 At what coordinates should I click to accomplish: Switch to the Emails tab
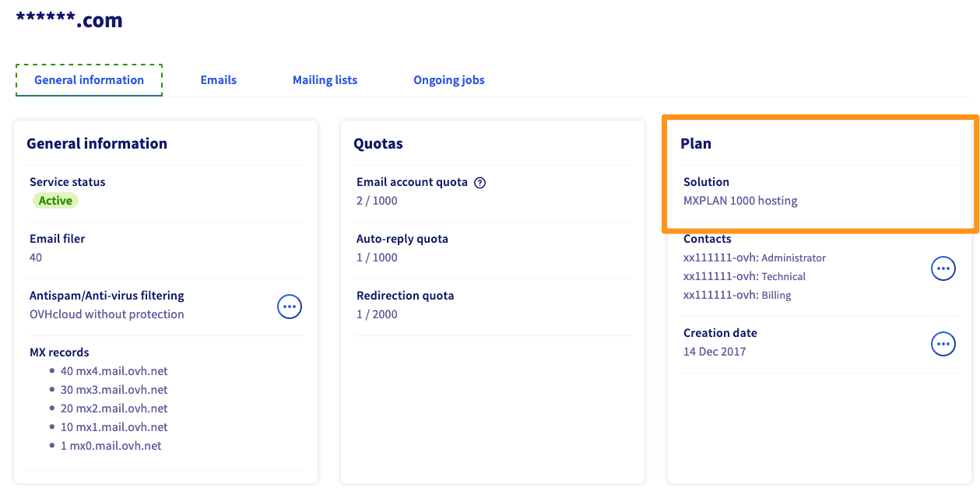click(218, 80)
